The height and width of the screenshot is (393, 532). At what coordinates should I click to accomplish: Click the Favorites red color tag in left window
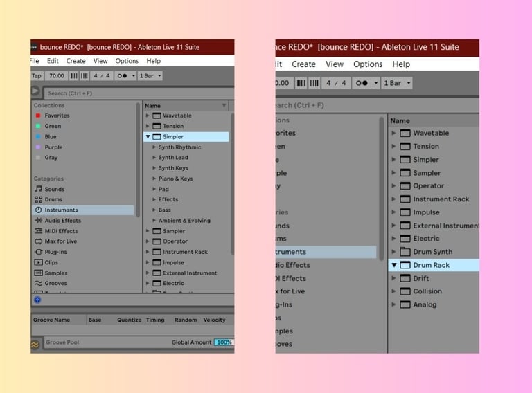coord(38,116)
